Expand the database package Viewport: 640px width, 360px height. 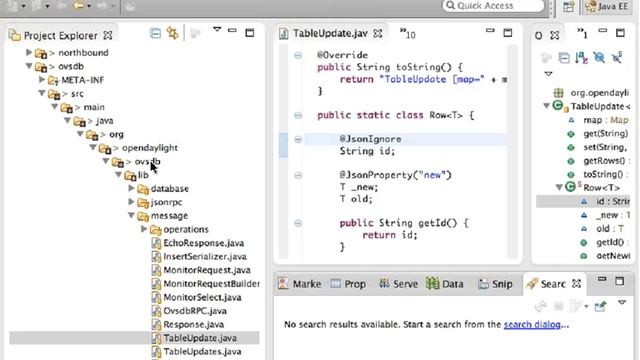pyautogui.click(x=131, y=188)
